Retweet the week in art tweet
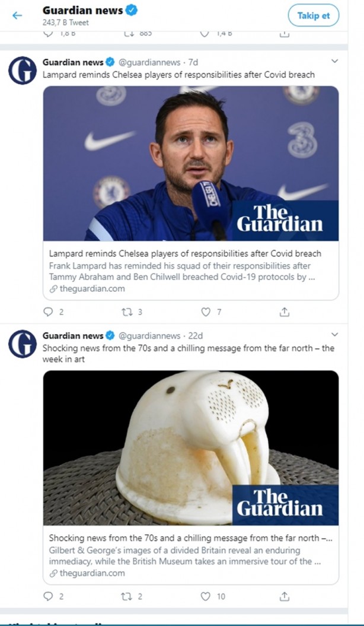 pyautogui.click(x=127, y=596)
